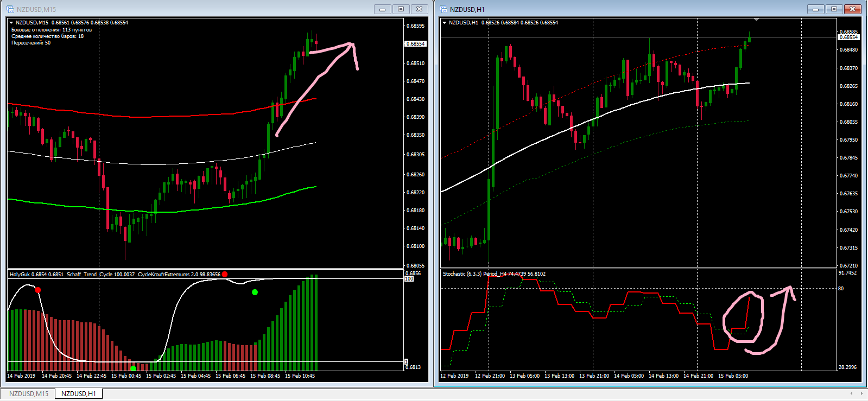
Task: Click the '12 Feb 2019' date on H1 axis
Action: pos(454,376)
